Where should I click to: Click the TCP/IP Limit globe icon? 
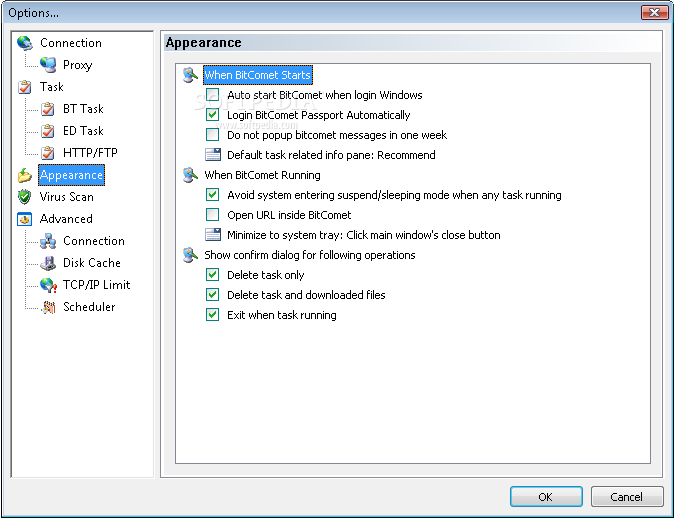48,285
